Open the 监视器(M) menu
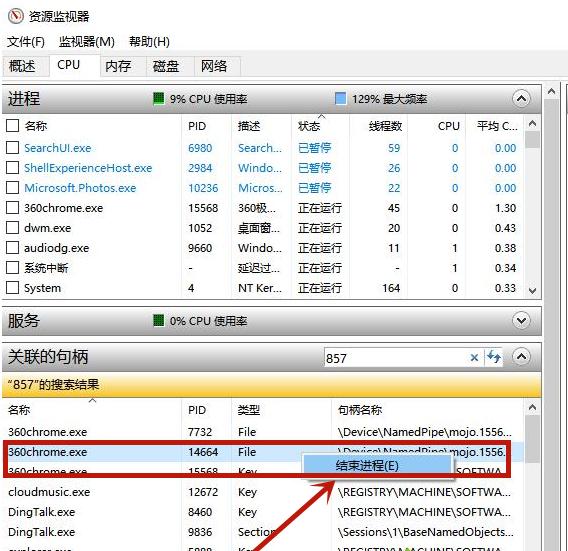This screenshot has width=568, height=551. coord(87,42)
